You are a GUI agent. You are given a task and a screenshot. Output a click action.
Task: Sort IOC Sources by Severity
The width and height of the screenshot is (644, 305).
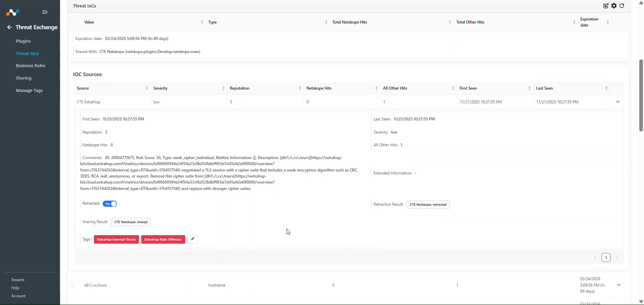224,88
